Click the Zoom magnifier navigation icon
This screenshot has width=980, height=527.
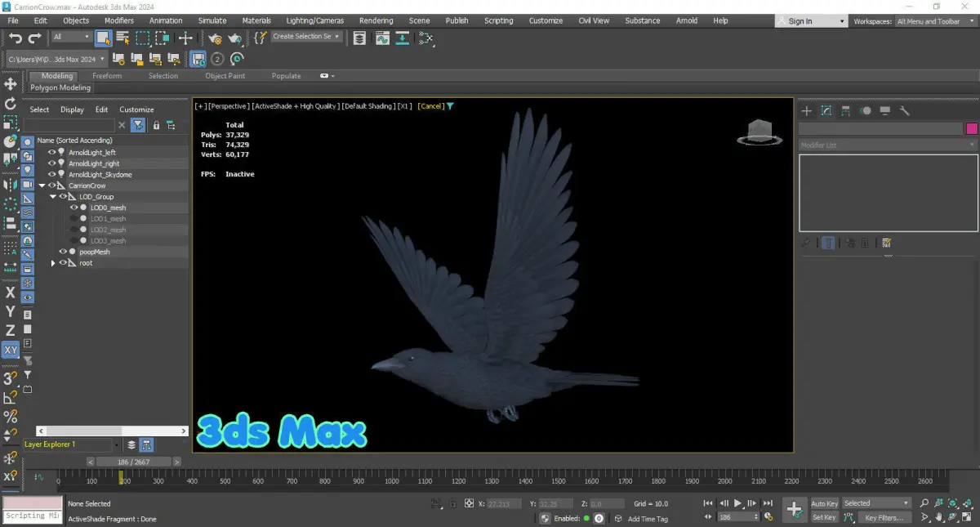[924, 503]
